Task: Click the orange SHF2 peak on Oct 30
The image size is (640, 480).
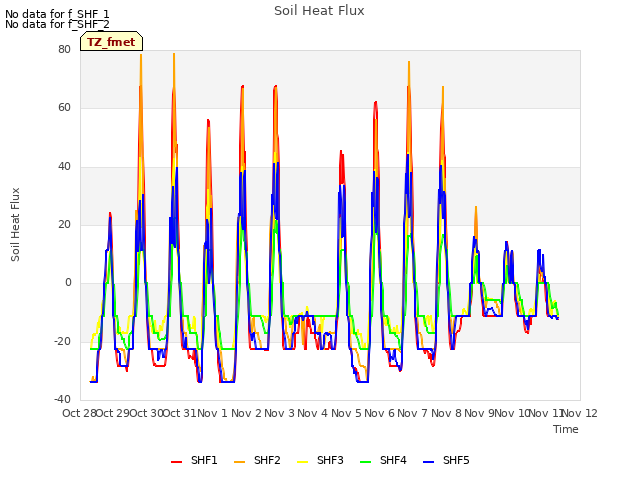Action: pos(141,55)
